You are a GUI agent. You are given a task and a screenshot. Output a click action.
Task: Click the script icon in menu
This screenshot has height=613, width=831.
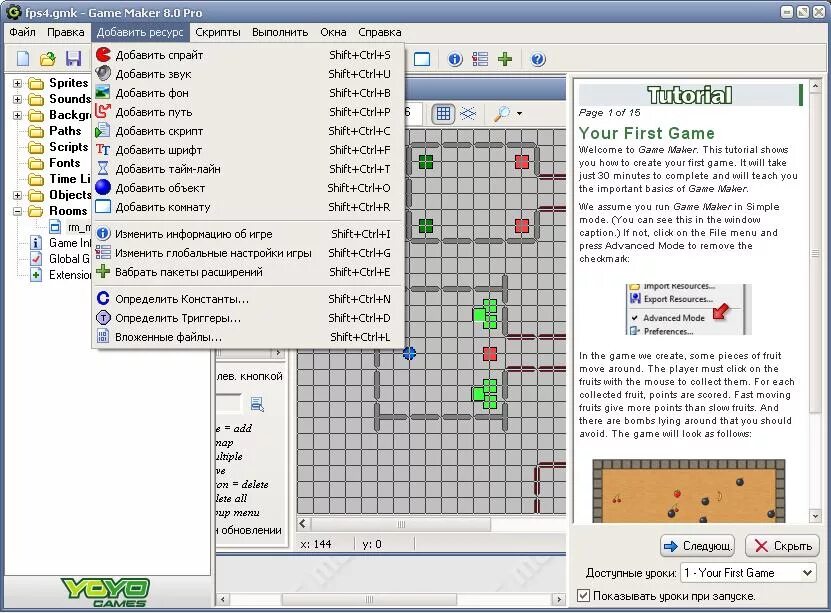[x=103, y=131]
